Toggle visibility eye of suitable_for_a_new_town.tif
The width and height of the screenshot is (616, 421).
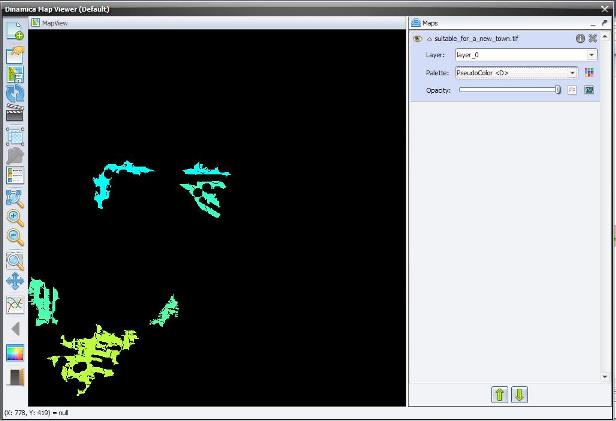tap(417, 38)
